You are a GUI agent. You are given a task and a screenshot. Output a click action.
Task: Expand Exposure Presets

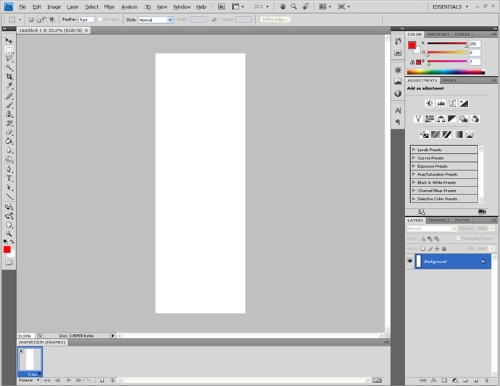click(x=414, y=166)
